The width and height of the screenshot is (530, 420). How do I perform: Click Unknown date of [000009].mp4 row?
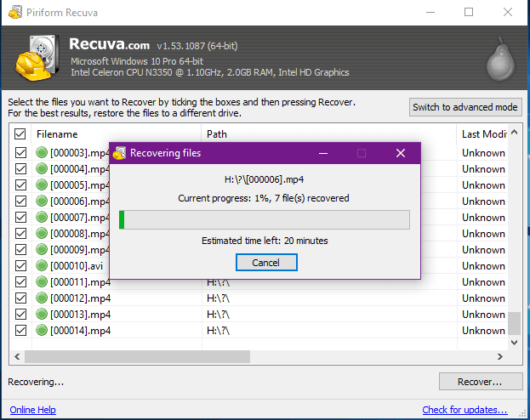(483, 250)
